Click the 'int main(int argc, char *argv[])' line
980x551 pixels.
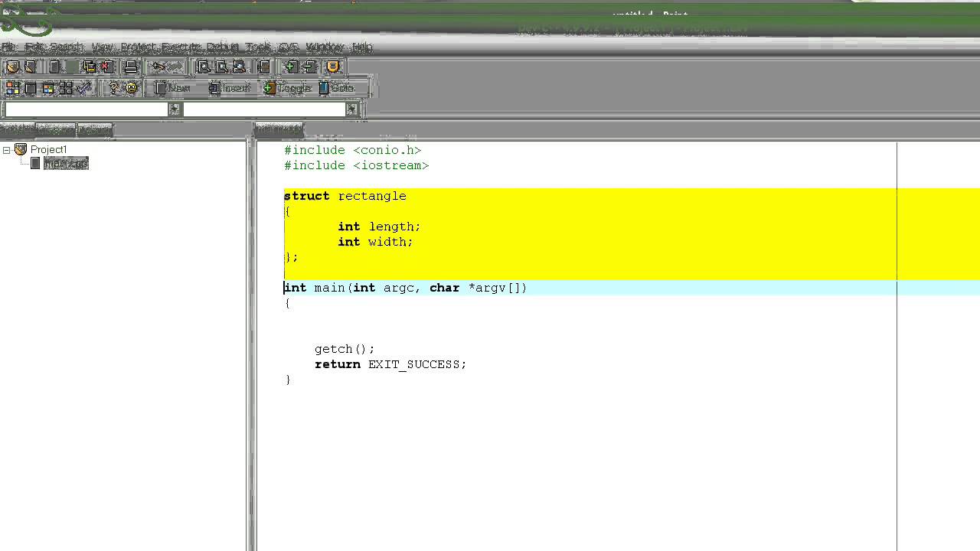(x=405, y=288)
